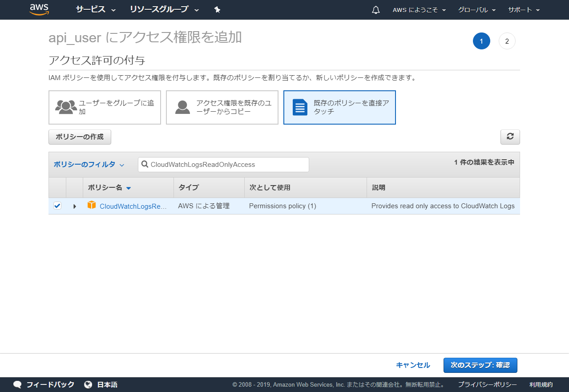Screen dimensions: 569x392
Task: Open the ポリシーのフィルタ dropdown
Action: pos(89,165)
